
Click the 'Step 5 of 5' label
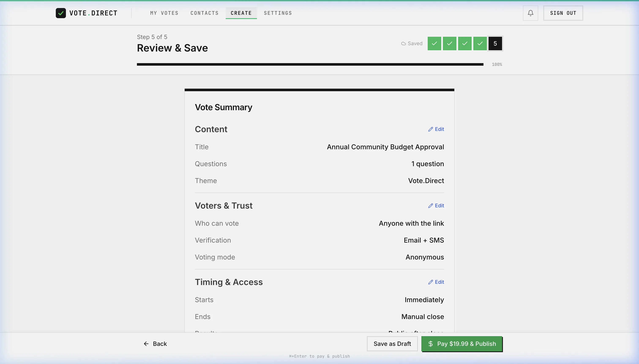[x=152, y=37]
